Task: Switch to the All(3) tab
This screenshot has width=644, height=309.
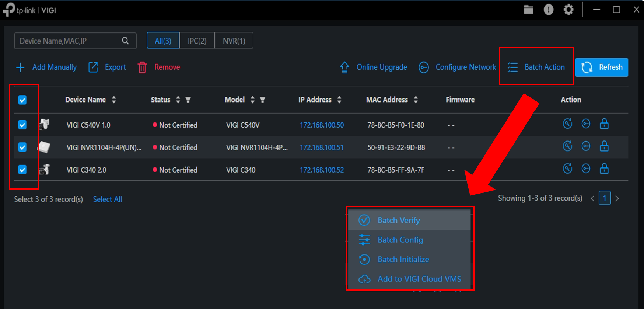Action: coord(163,41)
